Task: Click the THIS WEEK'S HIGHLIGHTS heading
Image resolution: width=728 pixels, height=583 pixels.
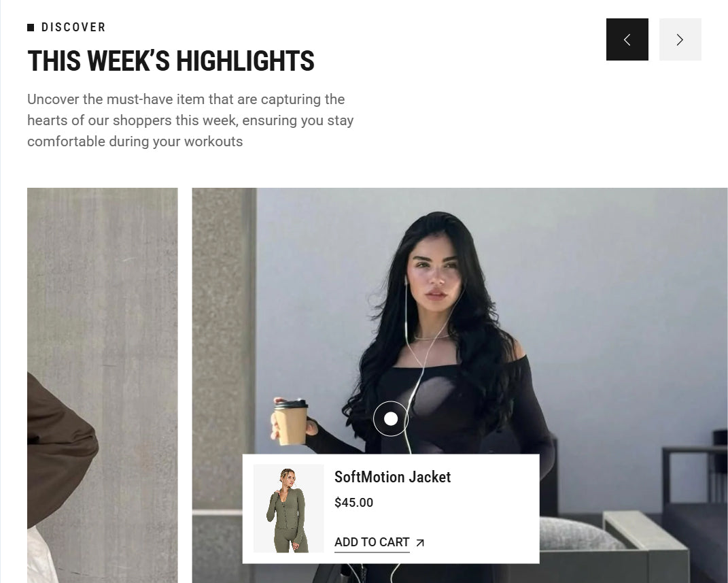Action: pyautogui.click(x=171, y=61)
